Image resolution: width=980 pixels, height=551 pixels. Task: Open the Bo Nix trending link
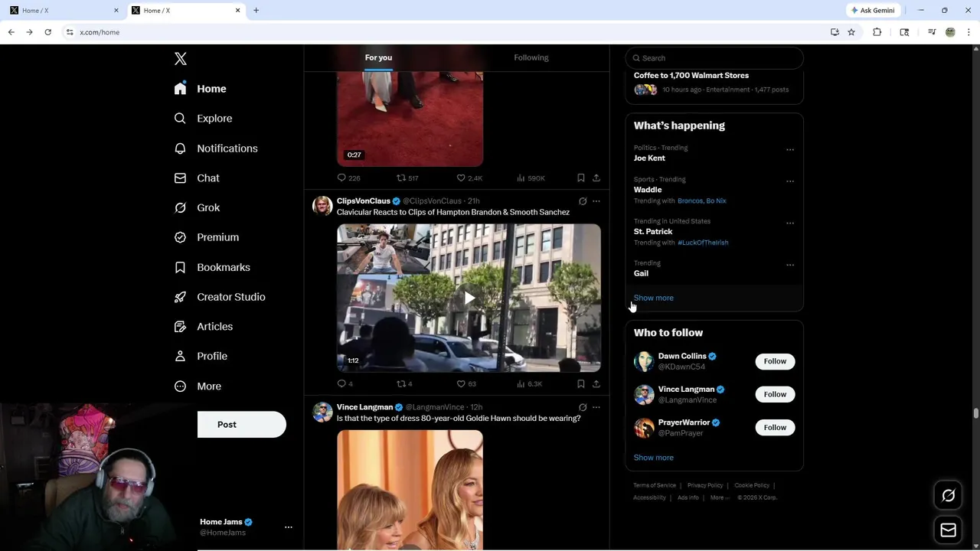point(717,201)
